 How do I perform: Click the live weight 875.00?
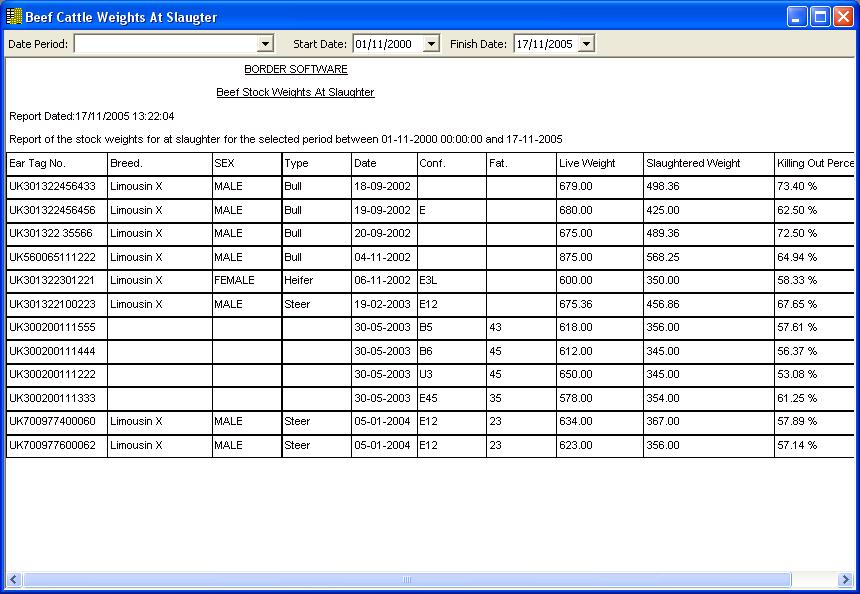[576, 257]
